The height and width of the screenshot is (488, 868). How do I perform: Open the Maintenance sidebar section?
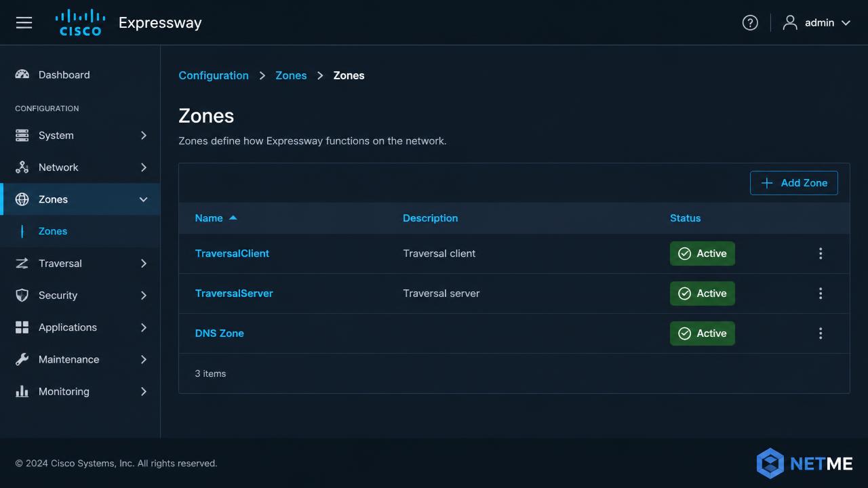pos(80,359)
